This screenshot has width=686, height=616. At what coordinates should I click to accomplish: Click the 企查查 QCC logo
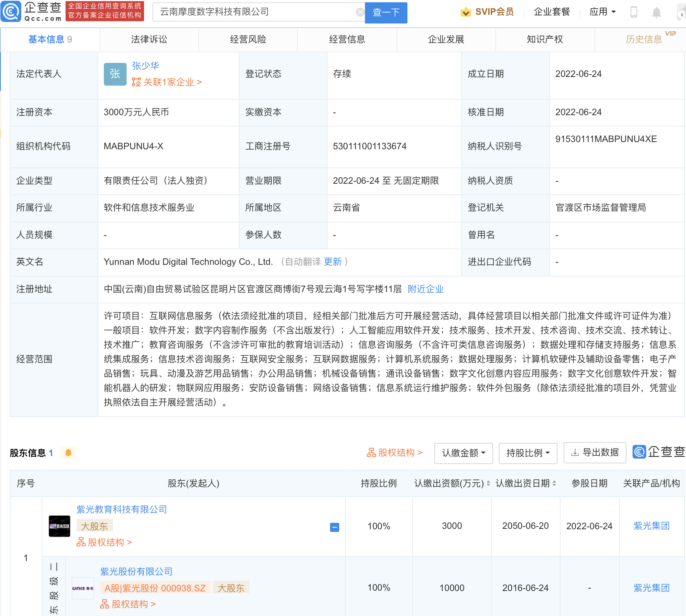tap(32, 12)
